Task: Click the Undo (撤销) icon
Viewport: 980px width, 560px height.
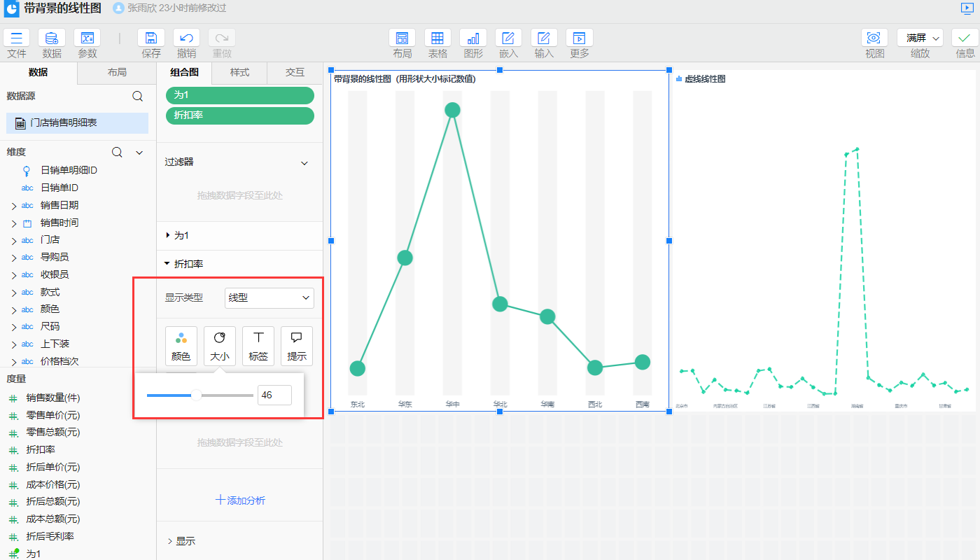Action: point(186,38)
